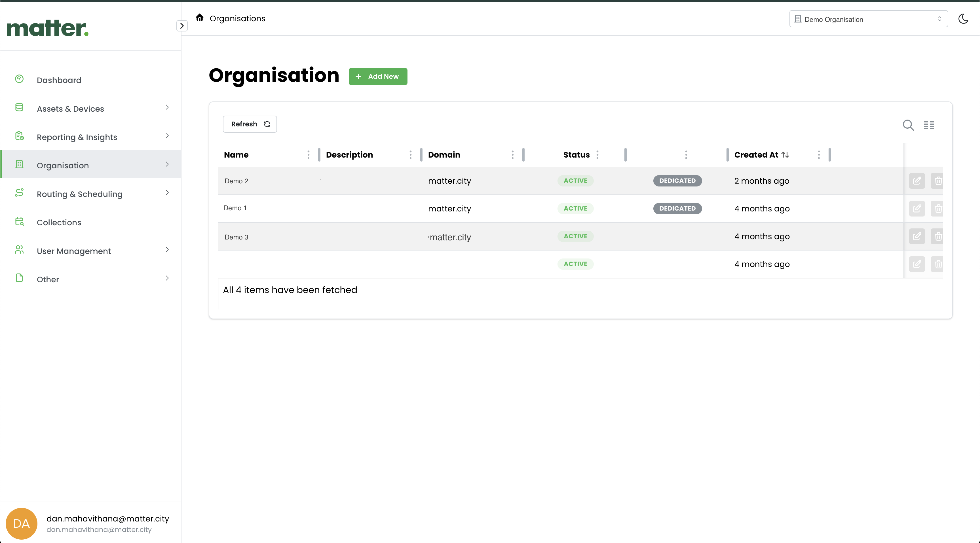Select the Created At column resize handle

[x=829, y=155]
